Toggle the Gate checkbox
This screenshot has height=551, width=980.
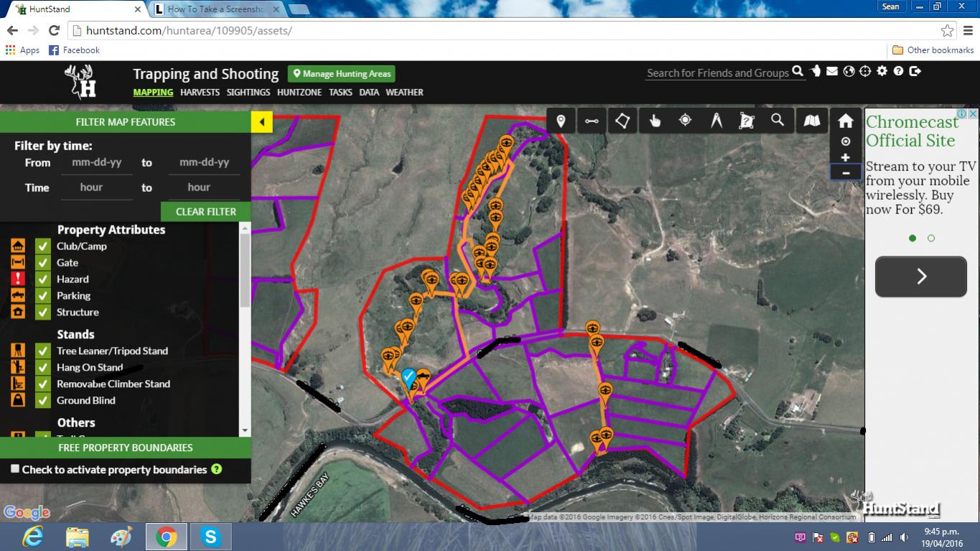[43, 263]
